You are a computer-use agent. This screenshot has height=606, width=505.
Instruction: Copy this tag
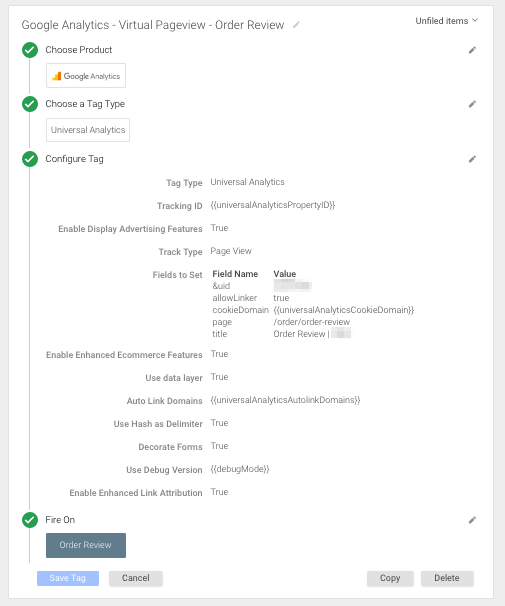click(x=390, y=578)
